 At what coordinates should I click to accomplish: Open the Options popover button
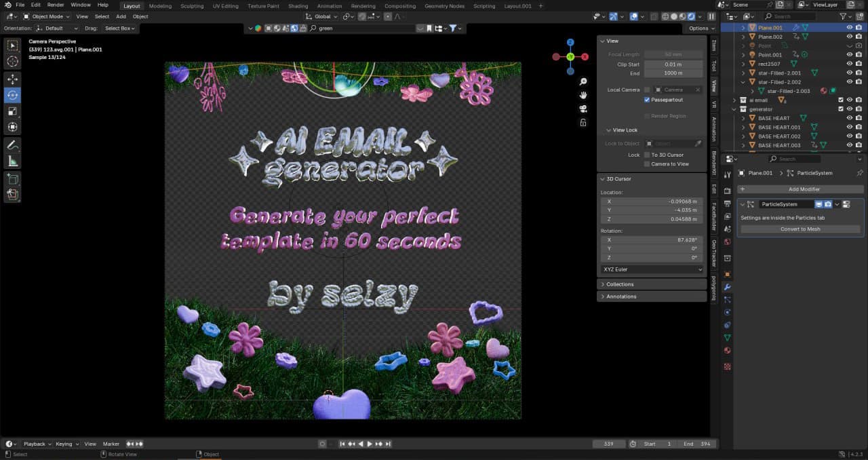tap(701, 28)
